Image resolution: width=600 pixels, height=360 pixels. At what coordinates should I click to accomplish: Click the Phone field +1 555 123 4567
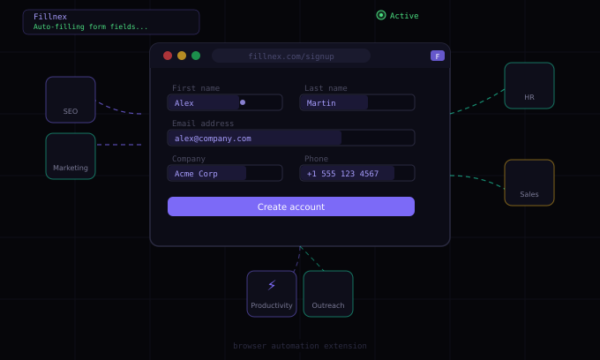coord(357,173)
